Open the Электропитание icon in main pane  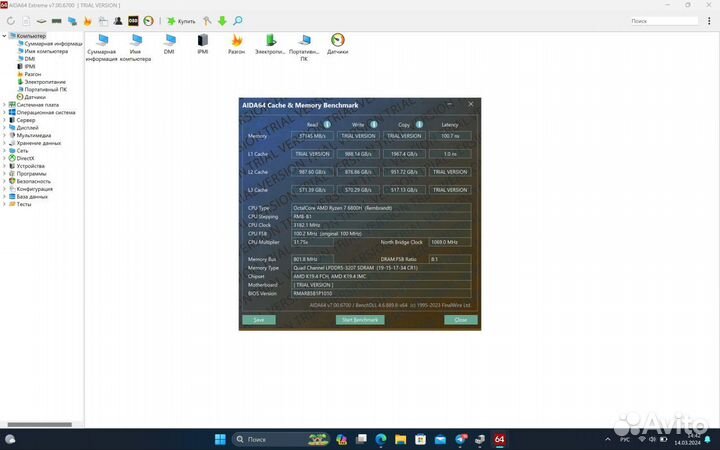pos(270,44)
